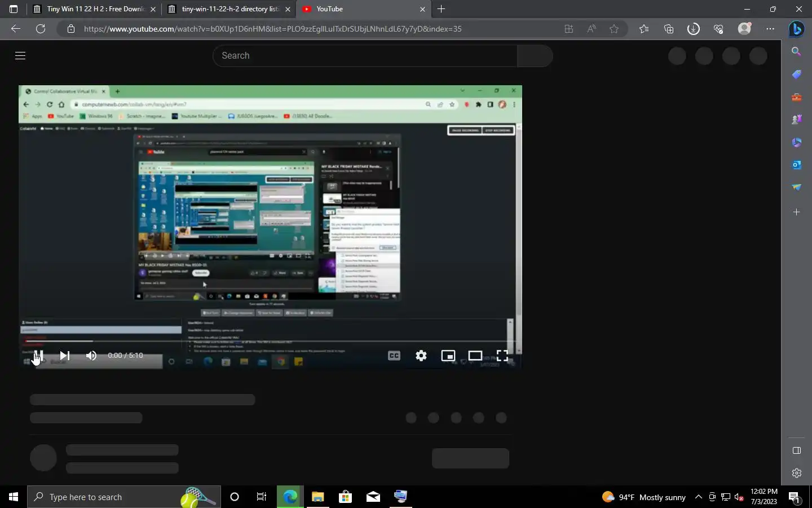Switch to theater mode
Screen dimensions: 812x508
(x=475, y=356)
